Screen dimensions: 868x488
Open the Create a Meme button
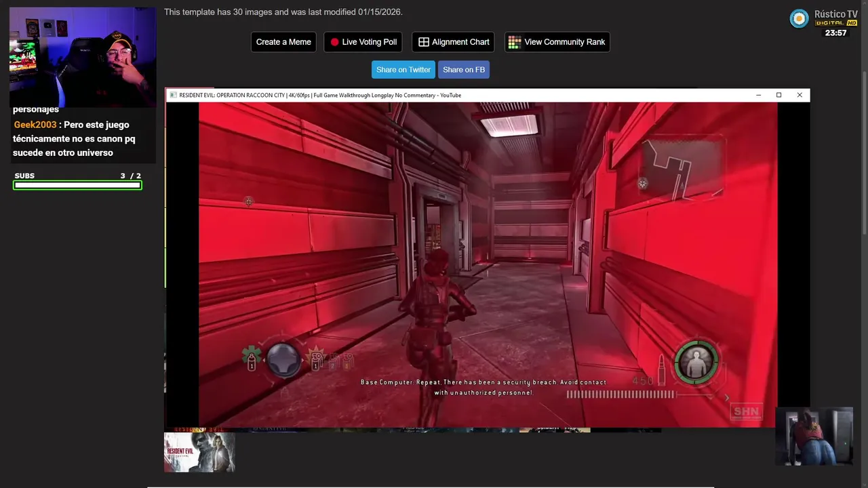[283, 42]
